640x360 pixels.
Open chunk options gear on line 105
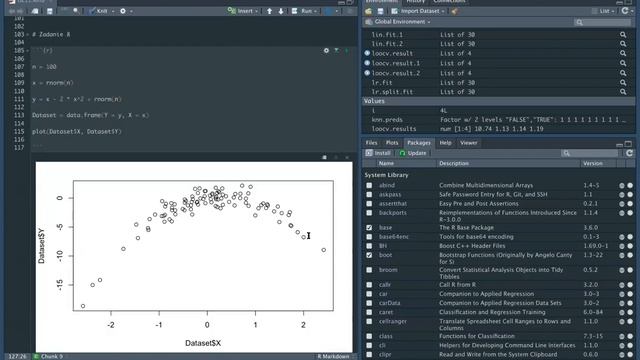pos(326,51)
